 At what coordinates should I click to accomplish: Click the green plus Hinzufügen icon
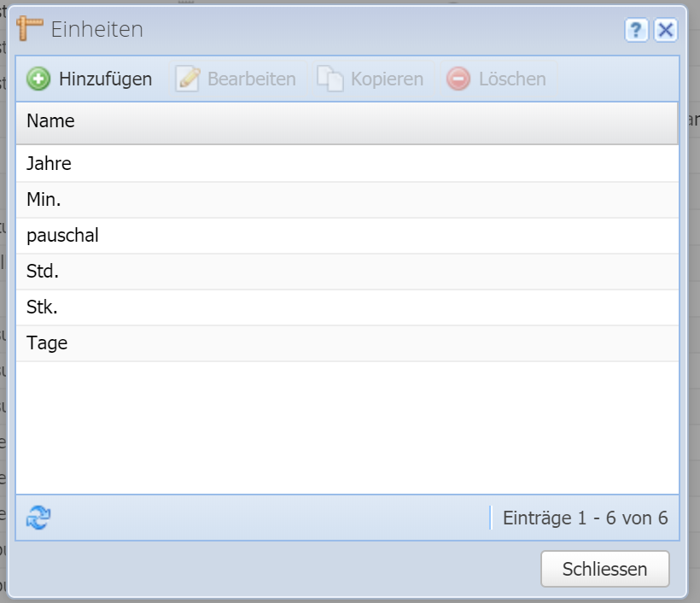pos(38,79)
